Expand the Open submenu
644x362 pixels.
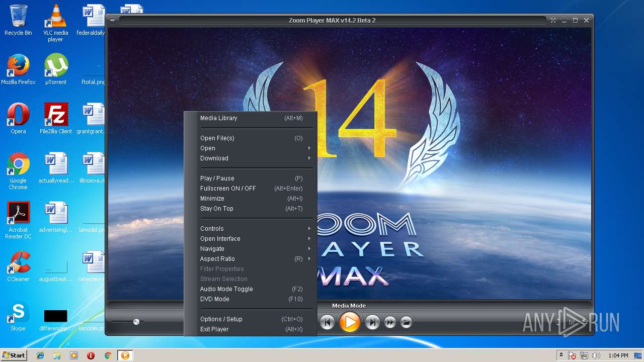[251, 148]
